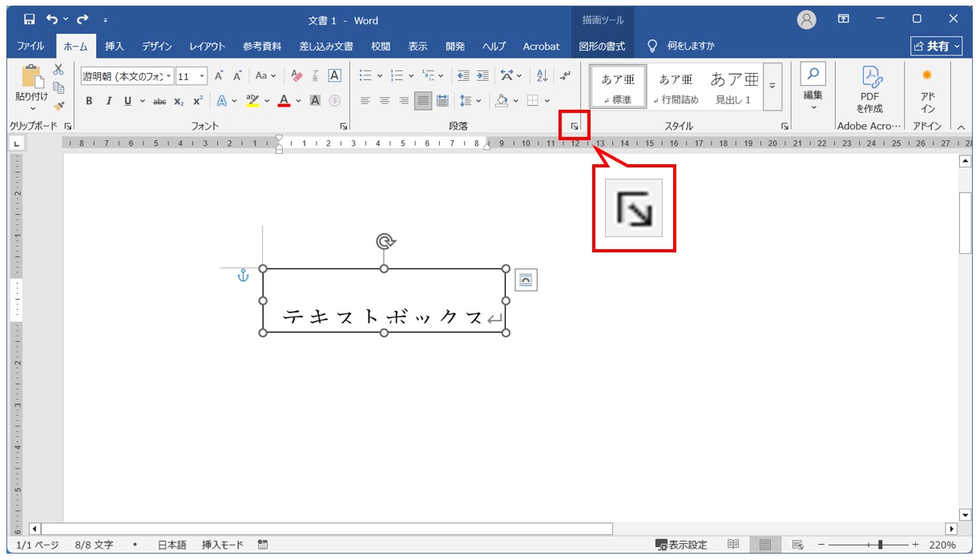Align text left
The width and height of the screenshot is (980, 560).
pyautogui.click(x=365, y=101)
